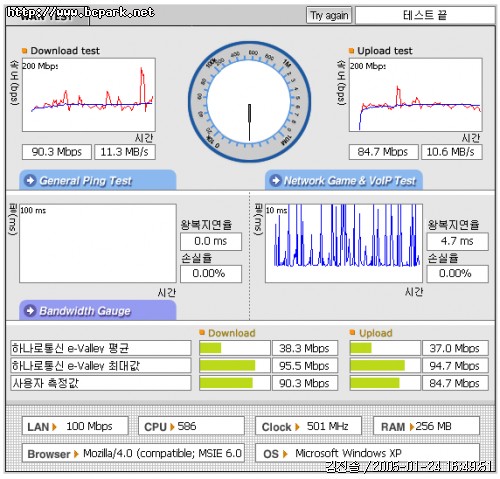
Task: Click the 94.7 Mbps upload progress bar
Action: [x=385, y=365]
